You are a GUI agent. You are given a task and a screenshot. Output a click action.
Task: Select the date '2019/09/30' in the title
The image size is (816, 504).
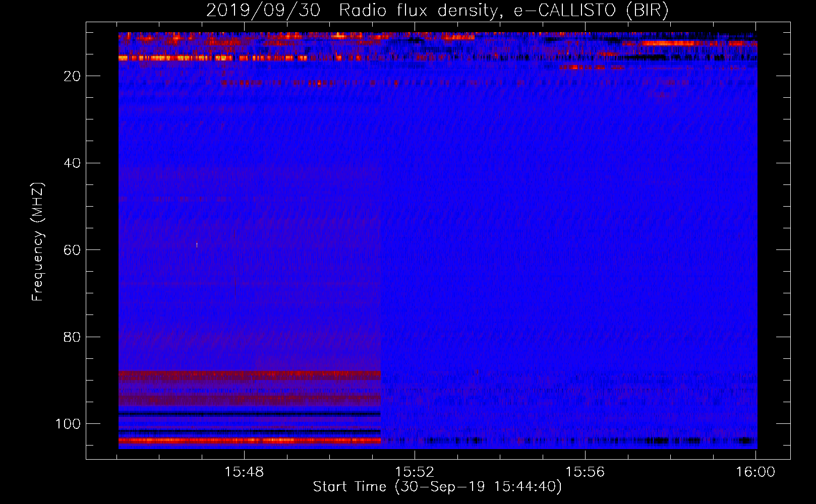tap(263, 10)
